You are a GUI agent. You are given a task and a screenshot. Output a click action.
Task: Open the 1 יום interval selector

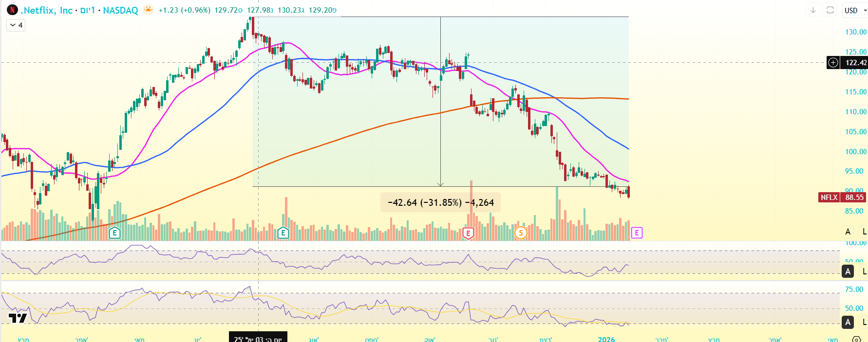pos(88,10)
